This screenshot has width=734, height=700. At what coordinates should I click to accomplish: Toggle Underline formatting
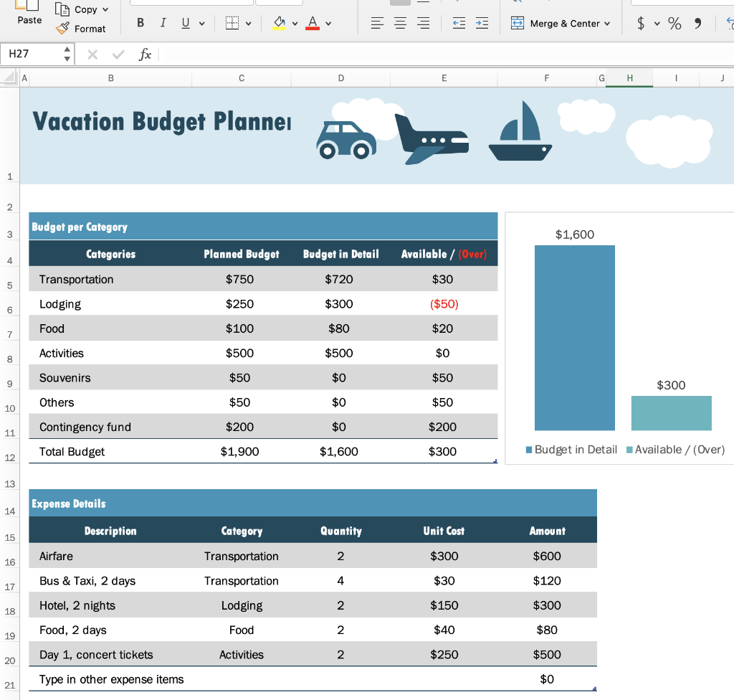(x=186, y=22)
